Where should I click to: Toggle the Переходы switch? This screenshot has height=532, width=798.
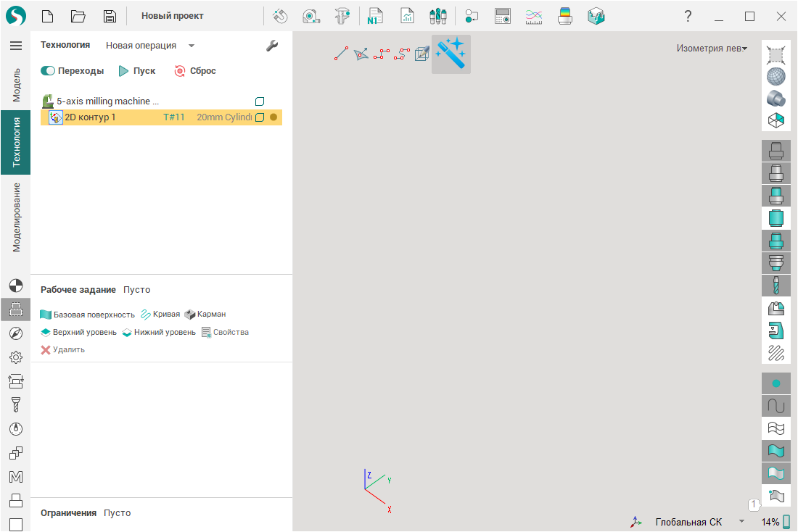(49, 71)
